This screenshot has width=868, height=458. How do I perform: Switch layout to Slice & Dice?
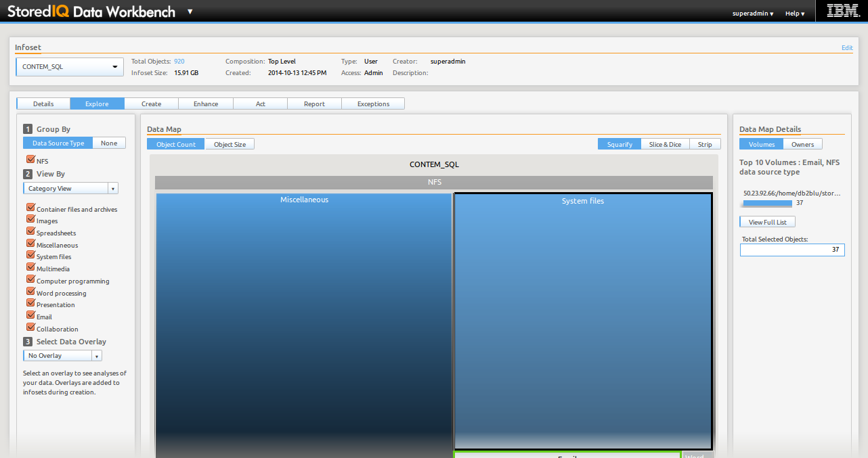665,144
